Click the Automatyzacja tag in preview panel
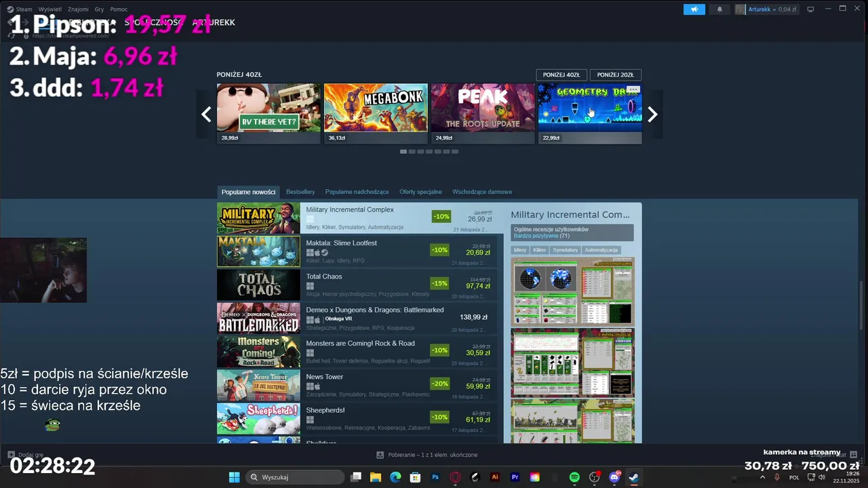This screenshot has height=488, width=868. (x=601, y=250)
